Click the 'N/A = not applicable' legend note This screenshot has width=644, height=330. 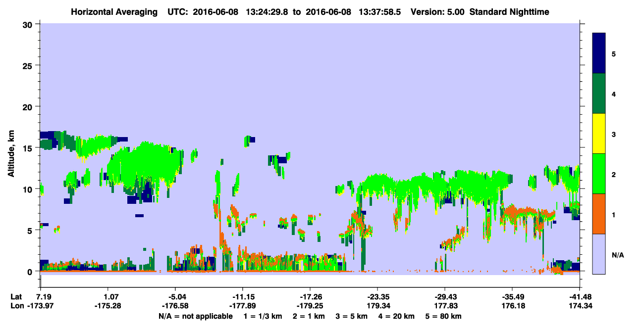pos(195,316)
